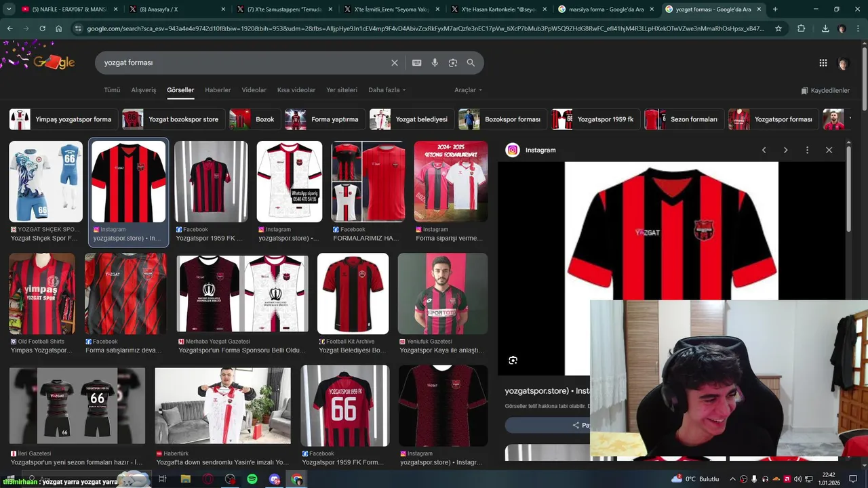Open File Explorer from the taskbar
Viewport: 868px width, 488px height.
click(x=186, y=479)
